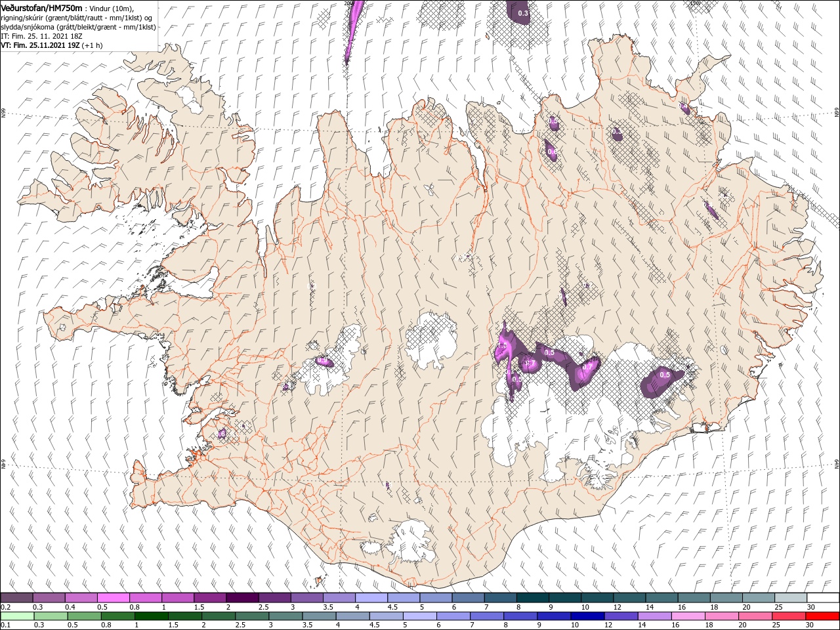Select the 'IT: Fim. 25. 11. 2021 18Z' line
This screenshot has height=630, width=840.
pos(41,36)
